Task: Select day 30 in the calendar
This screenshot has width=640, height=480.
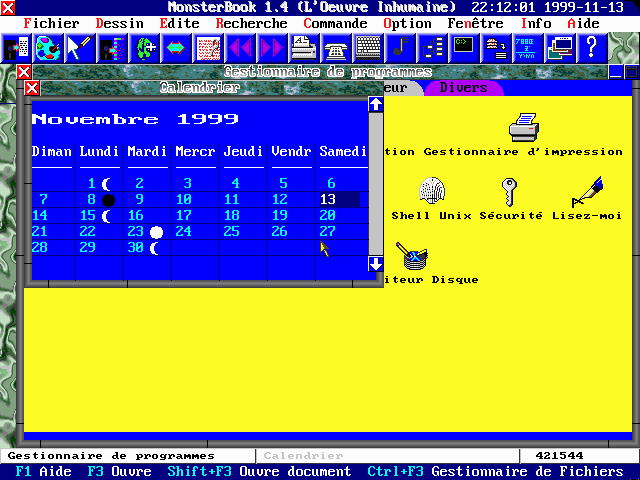Action: pyautogui.click(x=147, y=247)
